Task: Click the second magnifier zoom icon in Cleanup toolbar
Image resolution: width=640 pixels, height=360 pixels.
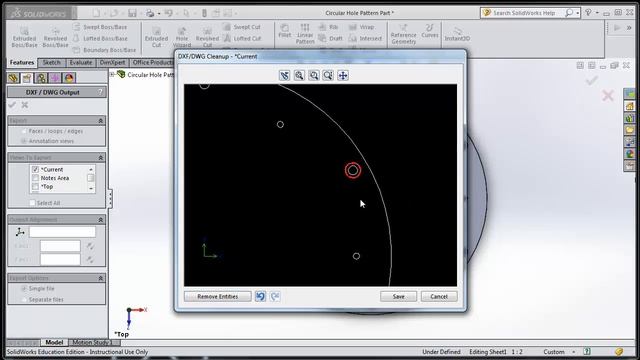Action: click(x=314, y=76)
